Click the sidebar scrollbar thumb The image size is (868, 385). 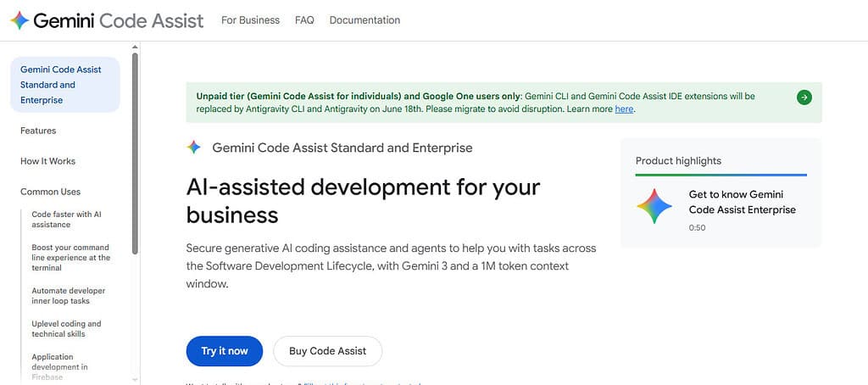[x=135, y=153]
